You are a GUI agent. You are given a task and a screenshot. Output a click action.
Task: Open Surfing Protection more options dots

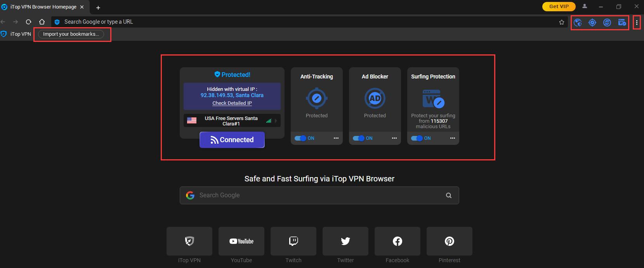[x=453, y=138]
